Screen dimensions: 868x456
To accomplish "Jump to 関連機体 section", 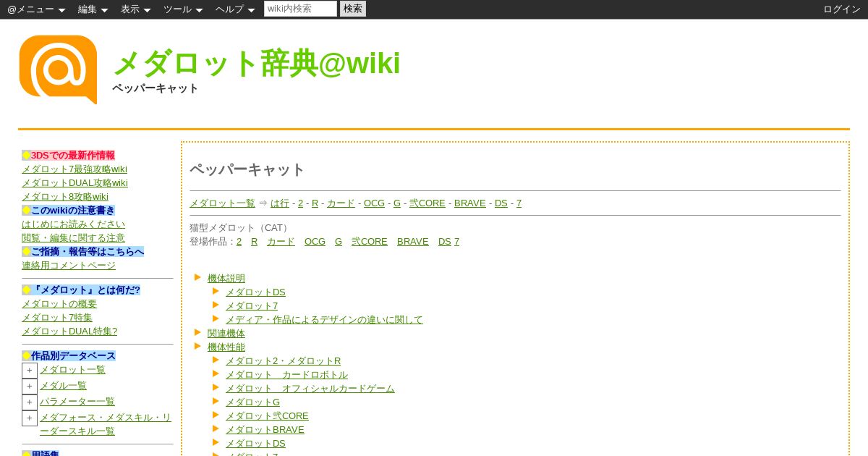I will [226, 334].
